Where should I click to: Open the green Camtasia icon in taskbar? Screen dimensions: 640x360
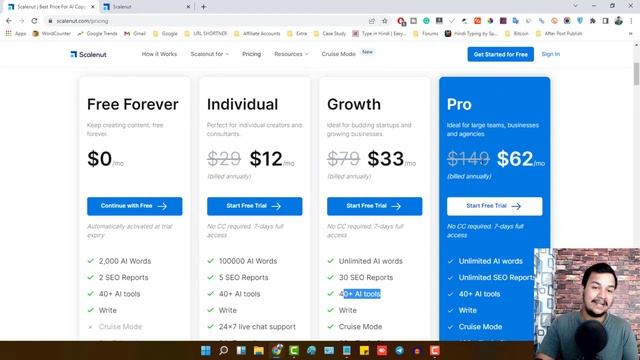(294, 351)
